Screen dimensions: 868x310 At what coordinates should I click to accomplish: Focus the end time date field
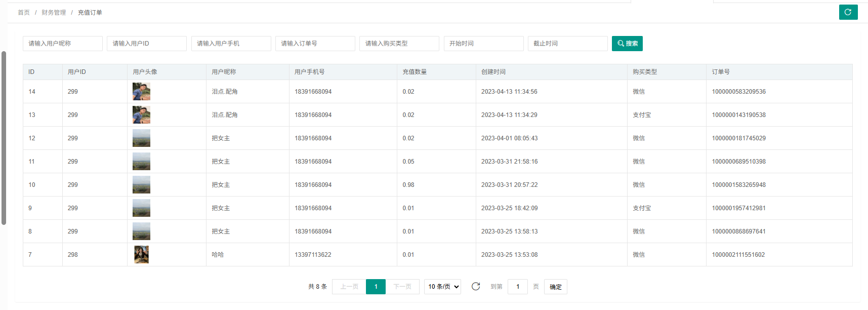[567, 44]
